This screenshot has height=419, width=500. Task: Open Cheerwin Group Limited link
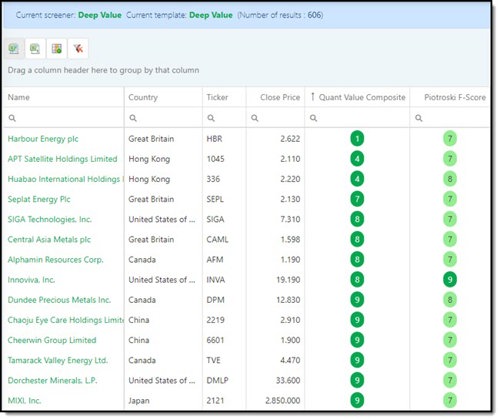click(52, 340)
